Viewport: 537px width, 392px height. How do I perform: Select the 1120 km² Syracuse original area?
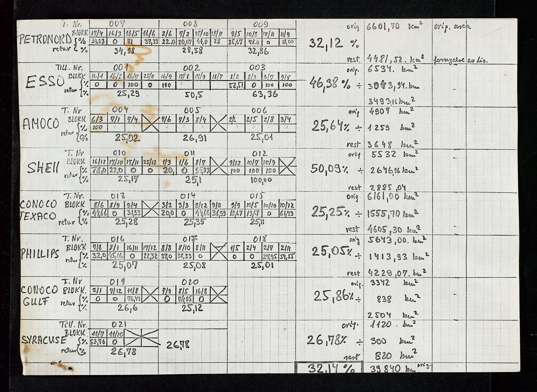(393, 324)
